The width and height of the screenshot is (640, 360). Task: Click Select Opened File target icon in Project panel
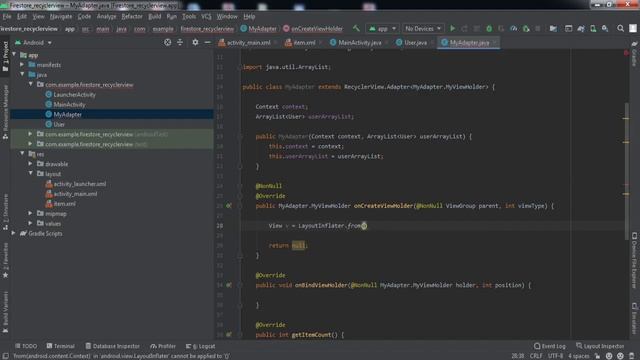point(167,42)
